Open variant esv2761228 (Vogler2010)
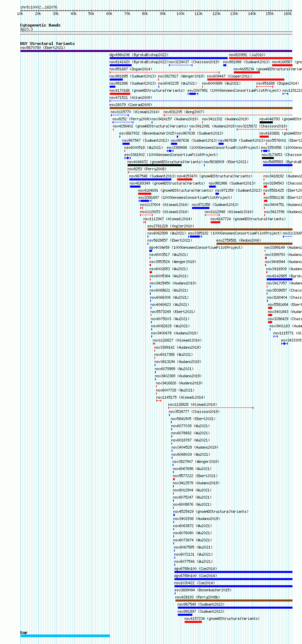Viewport: 302px width, 644px height. (171, 226)
